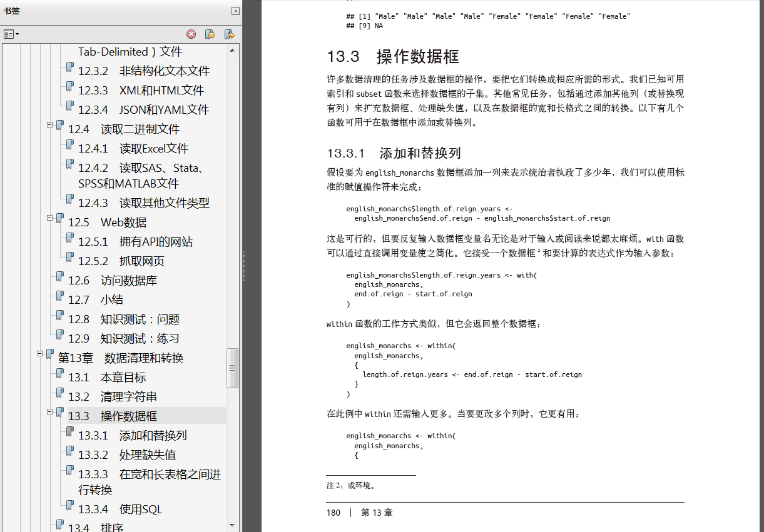
Task: Click the code line with length.of.reign.years inside within
Action: (x=472, y=375)
